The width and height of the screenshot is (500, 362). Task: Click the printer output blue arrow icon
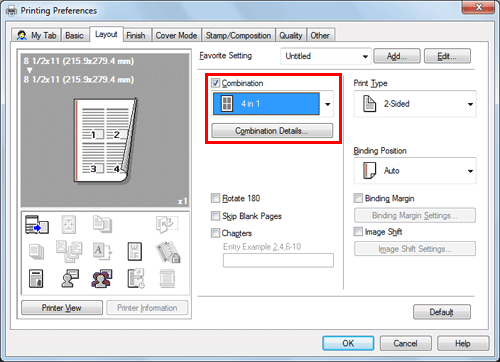[x=37, y=224]
